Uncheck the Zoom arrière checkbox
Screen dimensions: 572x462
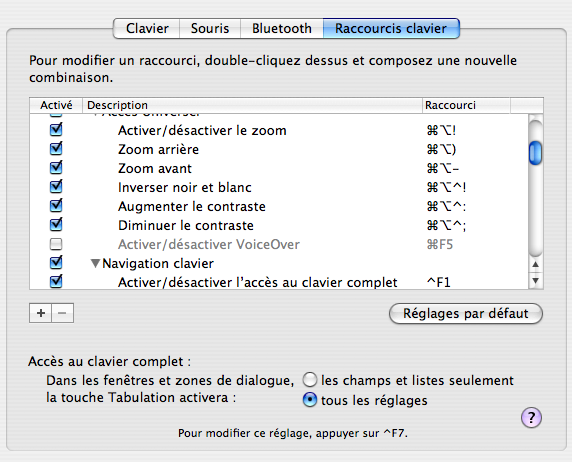tap(56, 149)
